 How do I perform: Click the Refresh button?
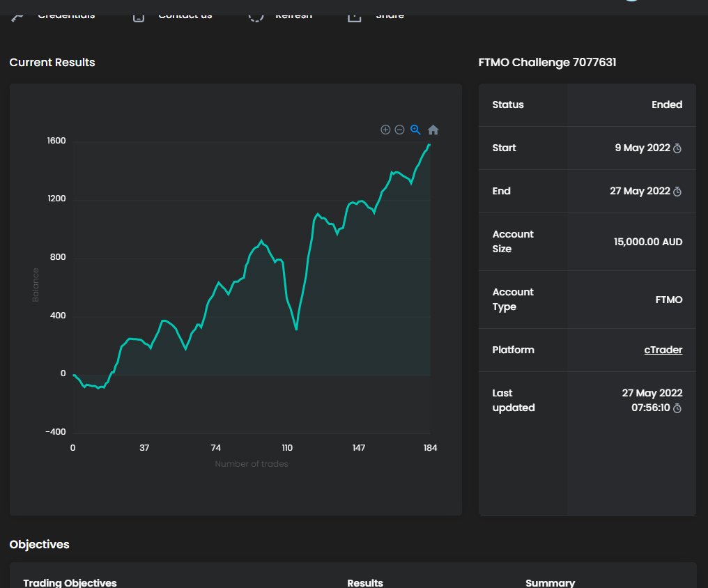pos(293,14)
